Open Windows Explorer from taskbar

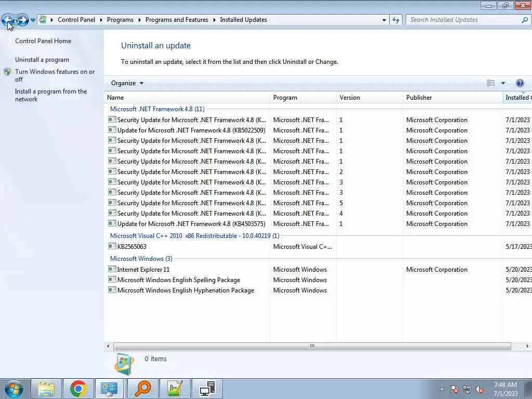point(46,389)
